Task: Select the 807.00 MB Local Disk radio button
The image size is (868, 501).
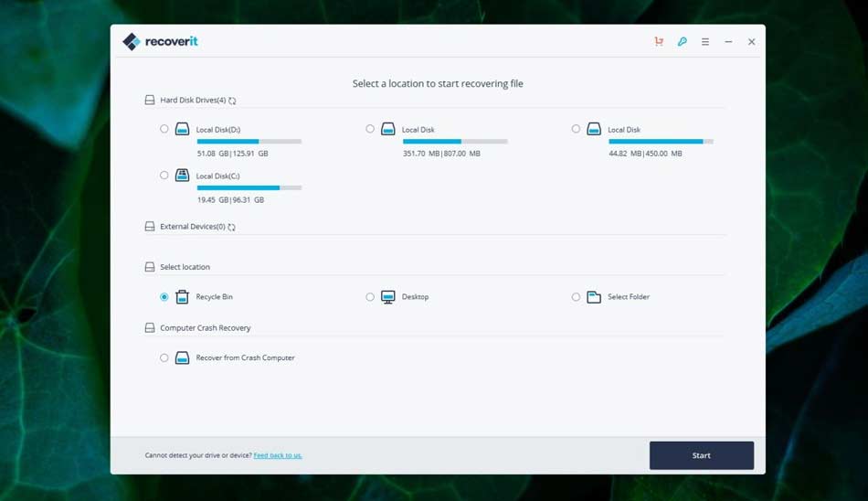Action: click(370, 129)
